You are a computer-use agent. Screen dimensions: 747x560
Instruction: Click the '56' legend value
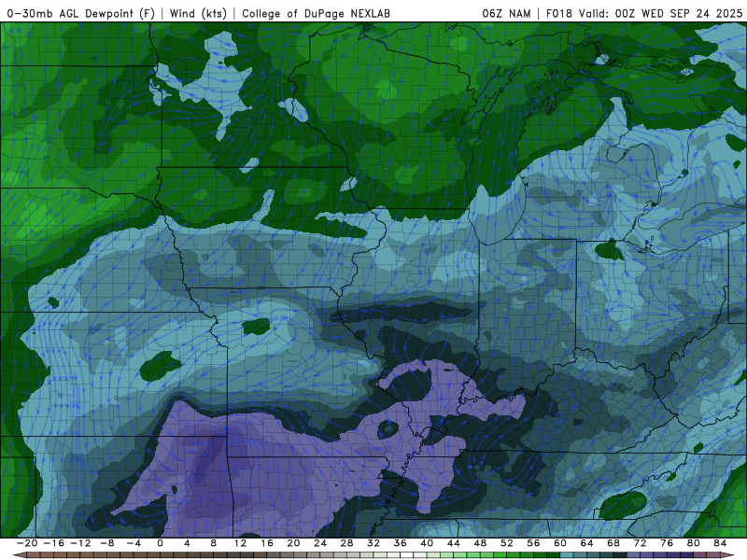coord(533,543)
